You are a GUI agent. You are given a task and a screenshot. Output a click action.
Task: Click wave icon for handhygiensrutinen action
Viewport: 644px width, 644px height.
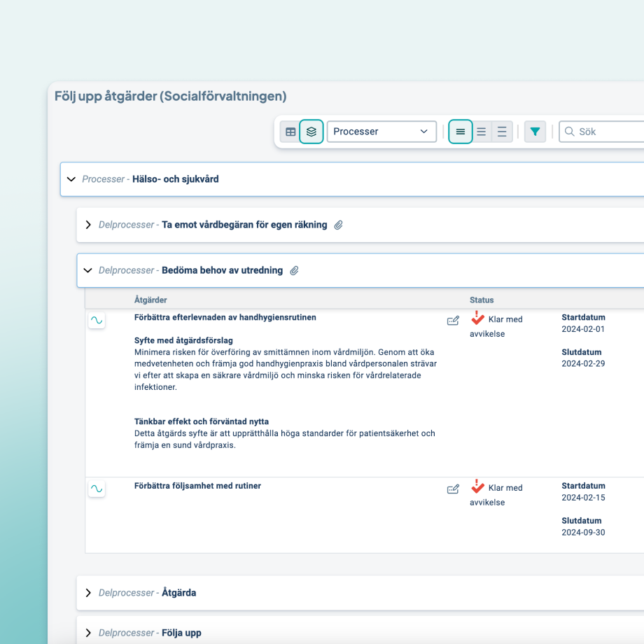(97, 321)
